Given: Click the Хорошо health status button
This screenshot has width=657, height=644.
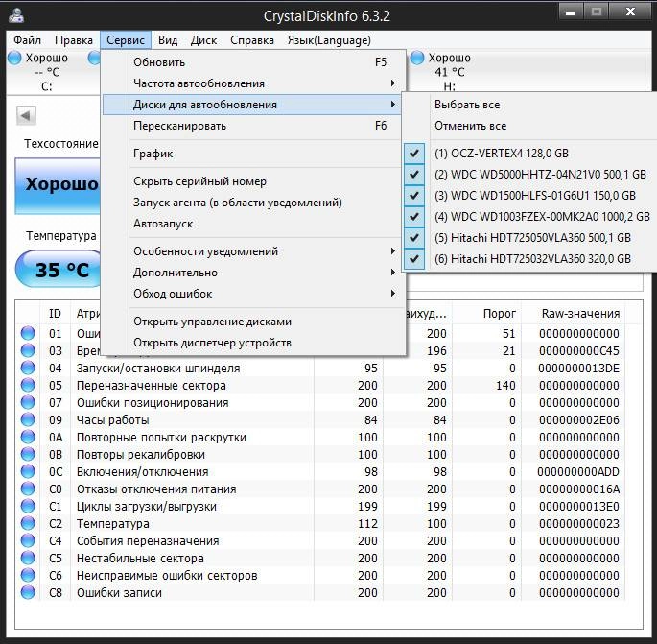Looking at the screenshot, I should [59, 186].
